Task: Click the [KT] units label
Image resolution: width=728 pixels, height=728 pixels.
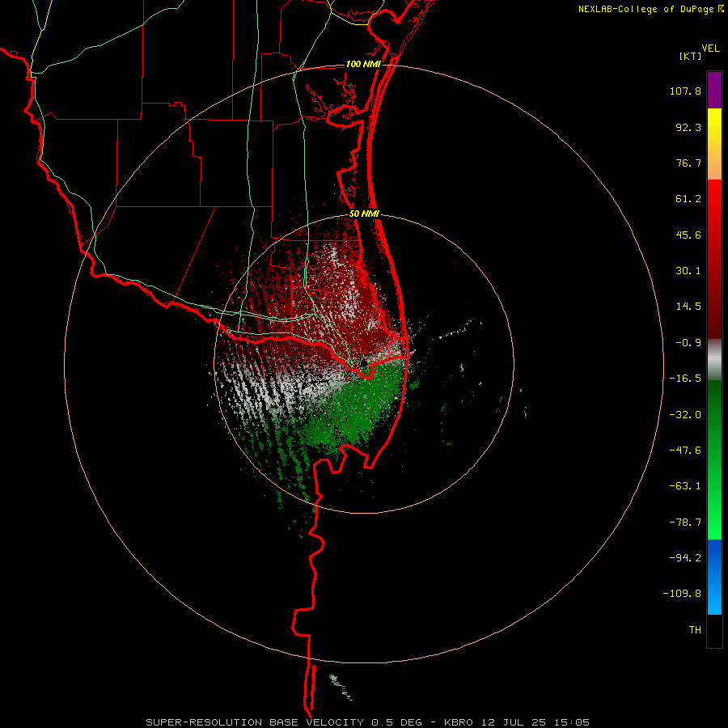Action: point(691,56)
